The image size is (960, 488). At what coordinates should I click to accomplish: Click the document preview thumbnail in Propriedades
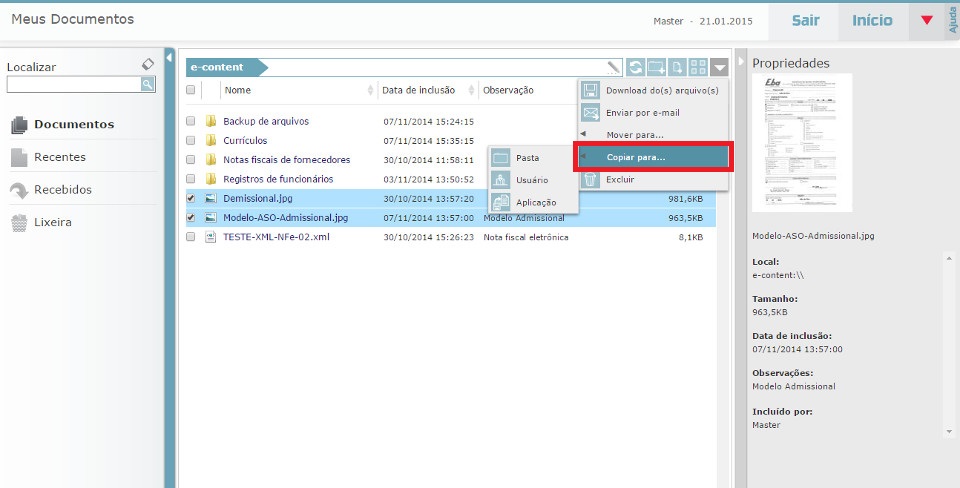pyautogui.click(x=802, y=144)
